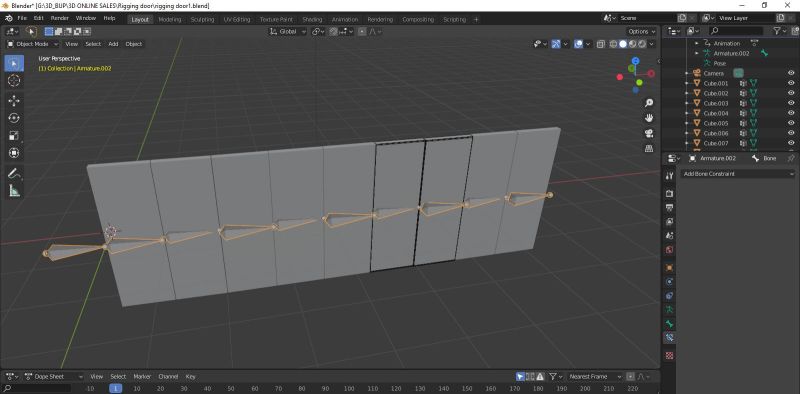Screen dimensions: 800x394
Task: Click the current frame marker 1
Action: click(116, 388)
